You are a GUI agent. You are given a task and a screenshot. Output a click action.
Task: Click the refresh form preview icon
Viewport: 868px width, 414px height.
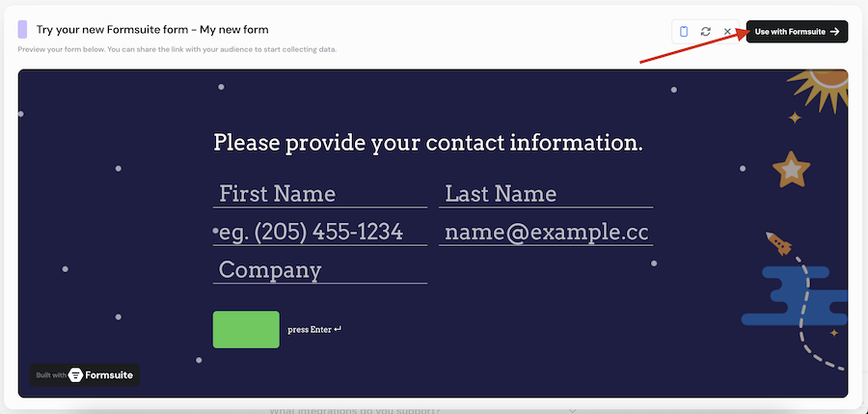(x=706, y=31)
